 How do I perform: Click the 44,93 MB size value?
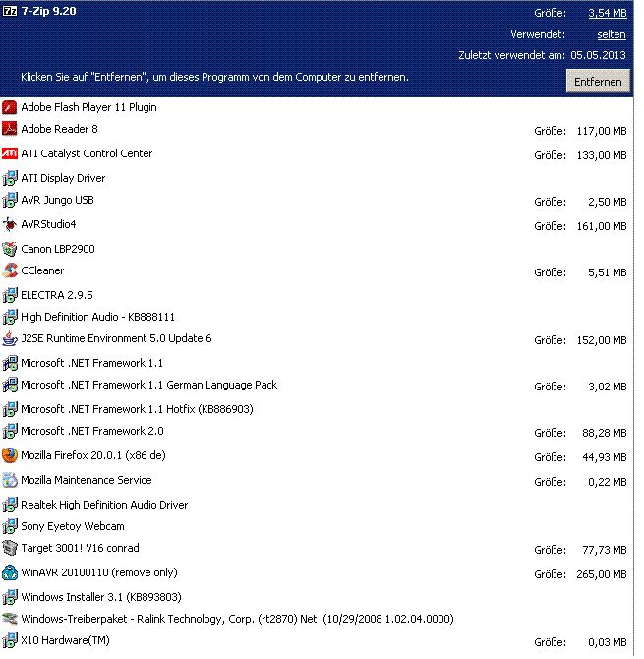(x=605, y=457)
